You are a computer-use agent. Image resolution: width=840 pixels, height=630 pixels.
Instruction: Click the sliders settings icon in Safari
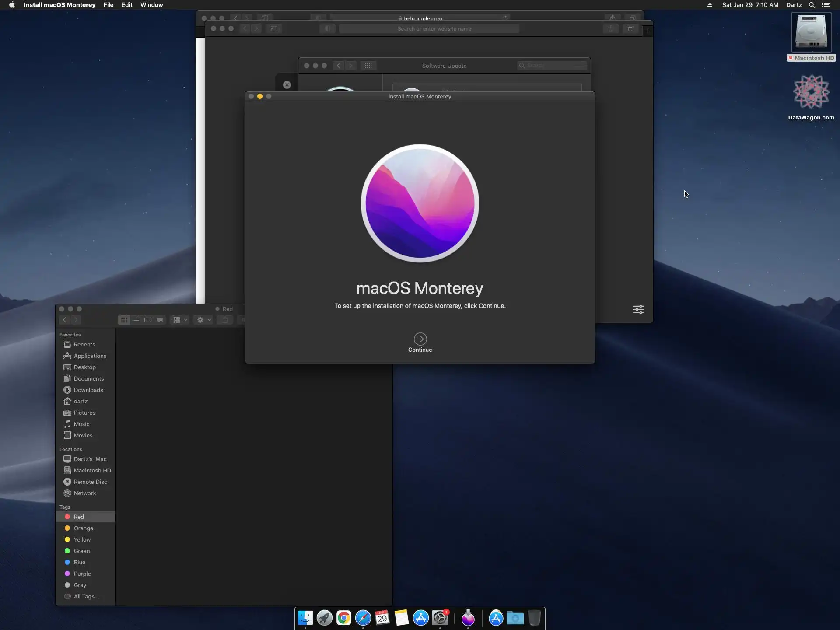click(x=638, y=310)
